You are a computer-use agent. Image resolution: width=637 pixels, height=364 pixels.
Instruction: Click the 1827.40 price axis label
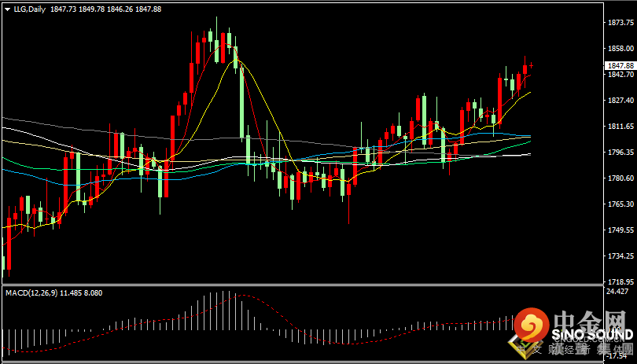tap(622, 101)
